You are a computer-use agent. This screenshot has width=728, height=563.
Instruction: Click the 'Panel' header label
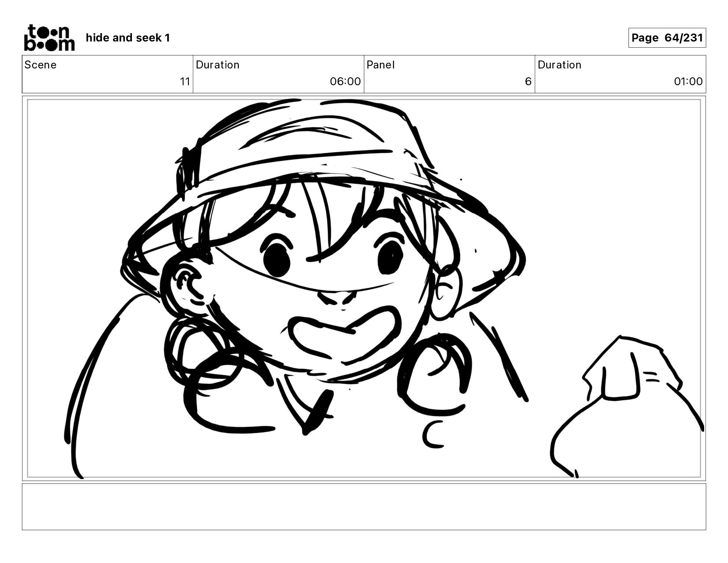(x=380, y=65)
